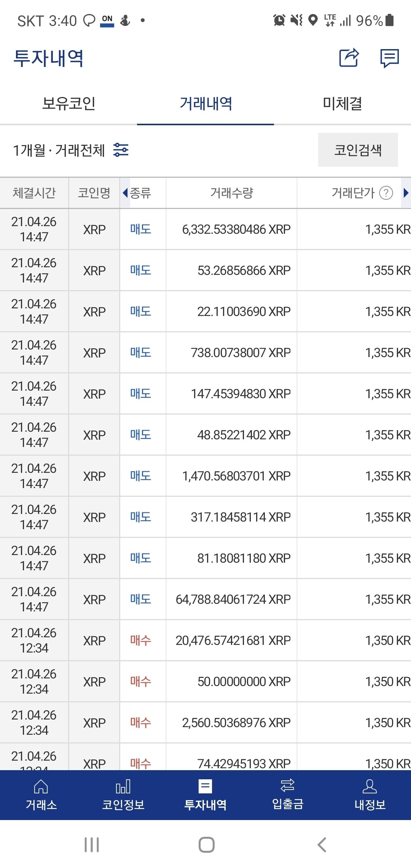Open the chat message icon
Screen dimensions: 411x868
point(389,58)
